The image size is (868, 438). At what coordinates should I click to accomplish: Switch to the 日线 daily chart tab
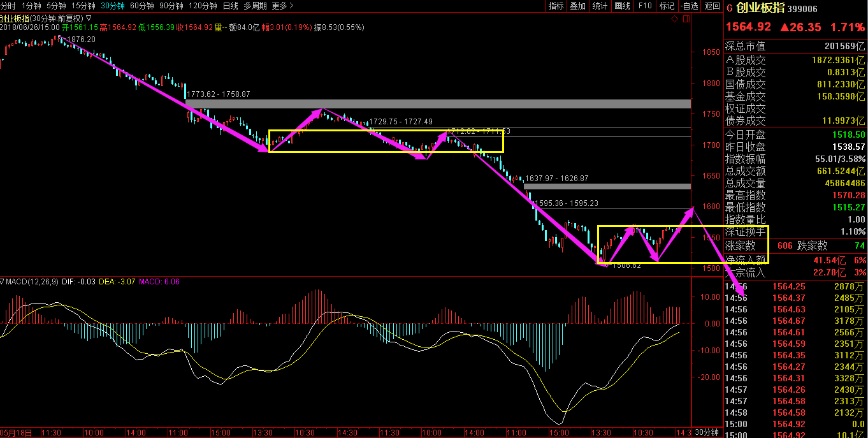[x=230, y=6]
